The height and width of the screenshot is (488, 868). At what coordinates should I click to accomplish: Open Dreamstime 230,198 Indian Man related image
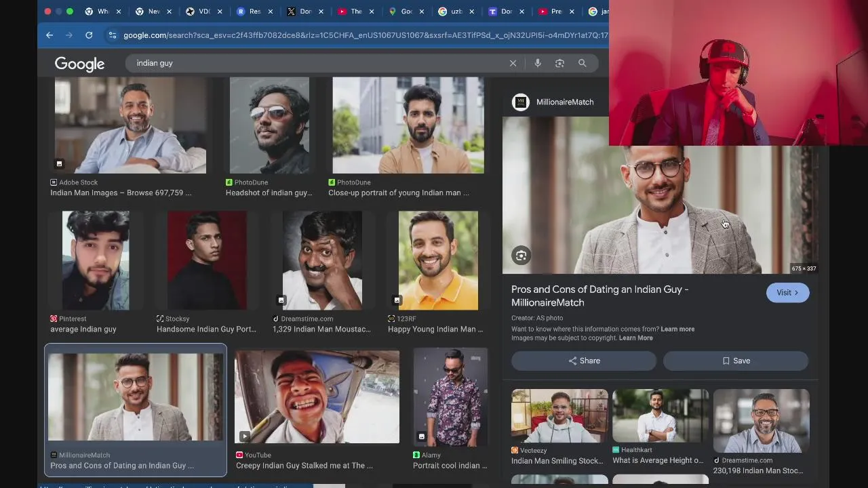click(761, 421)
